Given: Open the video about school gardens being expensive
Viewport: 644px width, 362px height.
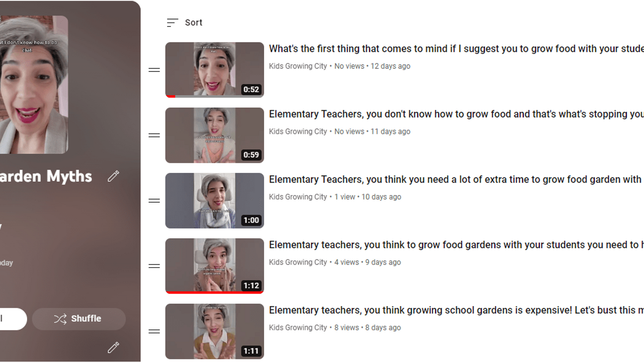Looking at the screenshot, I should tap(456, 310).
